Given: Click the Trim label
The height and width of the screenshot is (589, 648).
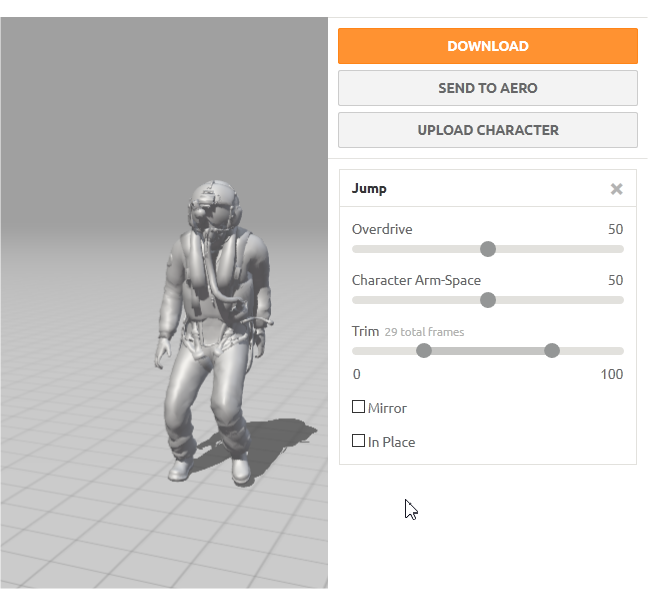Looking at the screenshot, I should coord(365,331).
